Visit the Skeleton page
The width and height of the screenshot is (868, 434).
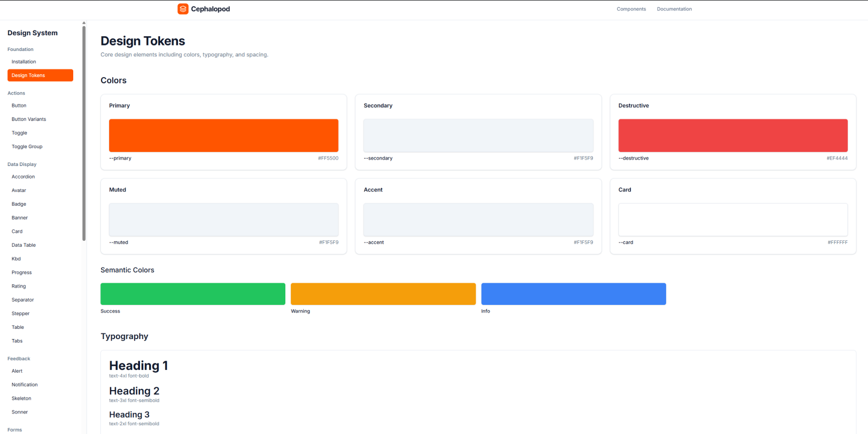(x=40, y=398)
